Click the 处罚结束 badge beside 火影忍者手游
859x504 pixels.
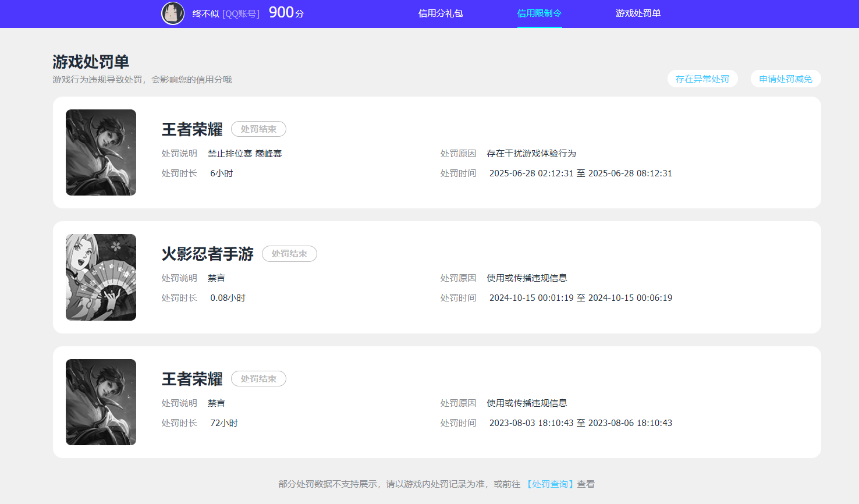click(289, 254)
